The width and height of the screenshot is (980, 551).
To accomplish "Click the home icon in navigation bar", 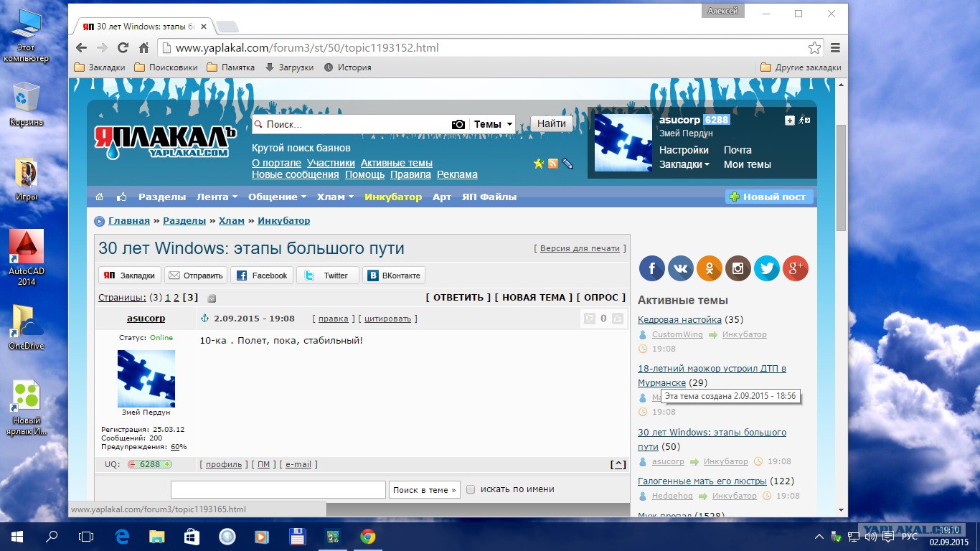I will coord(100,197).
